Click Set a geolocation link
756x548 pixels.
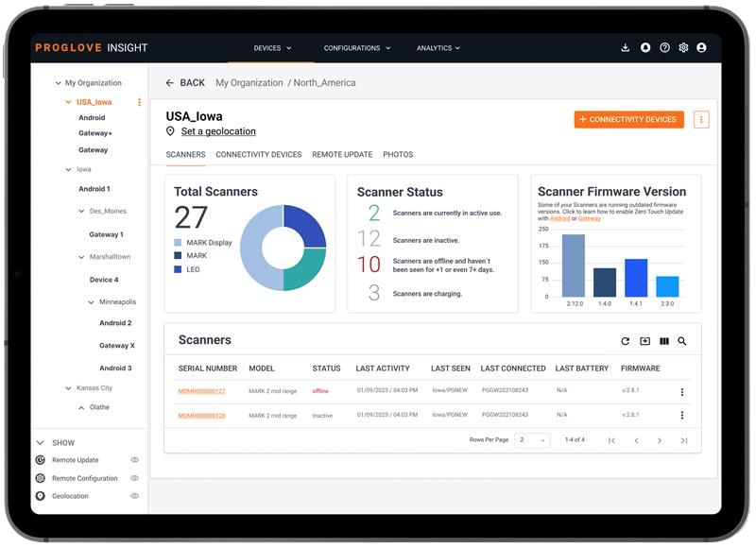[x=218, y=131]
